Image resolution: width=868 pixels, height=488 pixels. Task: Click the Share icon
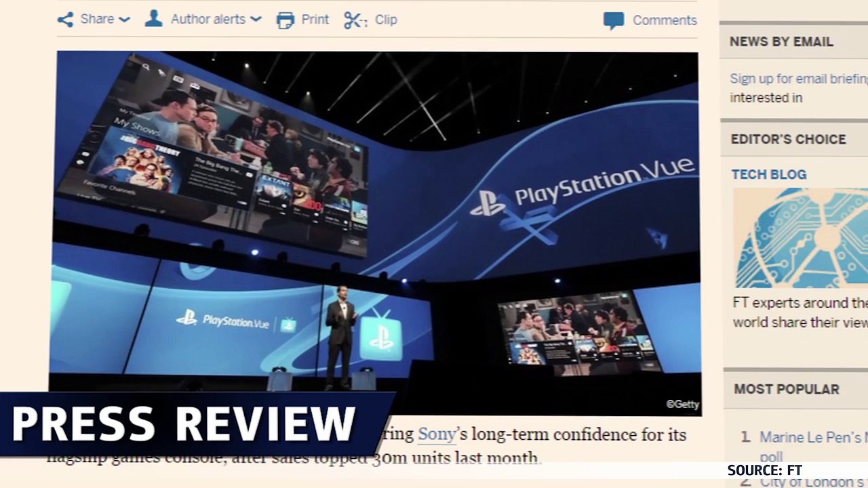(65, 20)
